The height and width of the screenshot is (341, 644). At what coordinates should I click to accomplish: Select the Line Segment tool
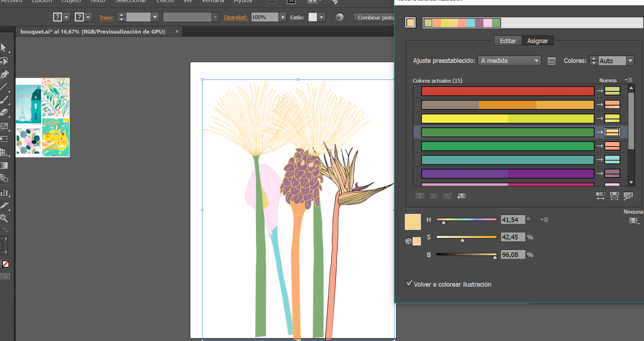(x=4, y=87)
